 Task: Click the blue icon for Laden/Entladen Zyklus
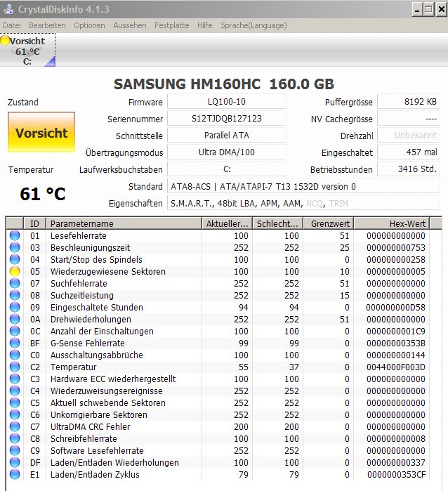(15, 474)
